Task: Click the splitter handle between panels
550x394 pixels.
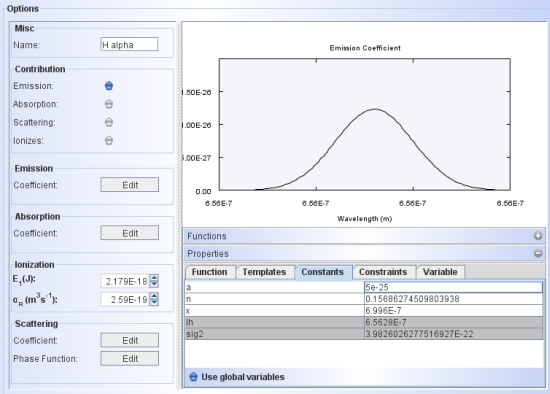Action: (x=179, y=205)
